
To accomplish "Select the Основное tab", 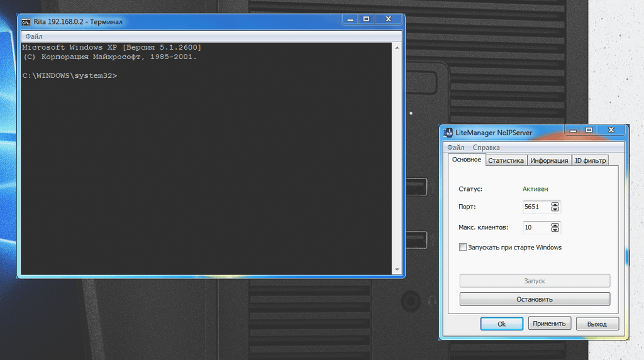I will (x=467, y=160).
